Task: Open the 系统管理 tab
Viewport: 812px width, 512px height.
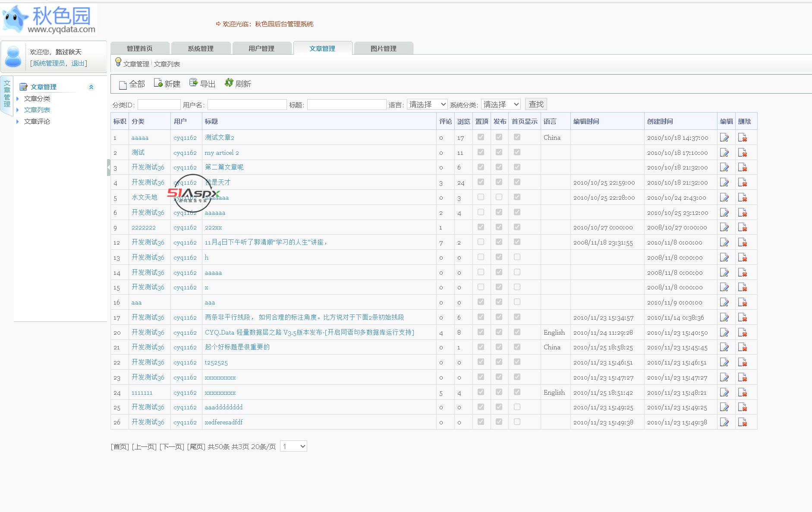Action: point(201,48)
